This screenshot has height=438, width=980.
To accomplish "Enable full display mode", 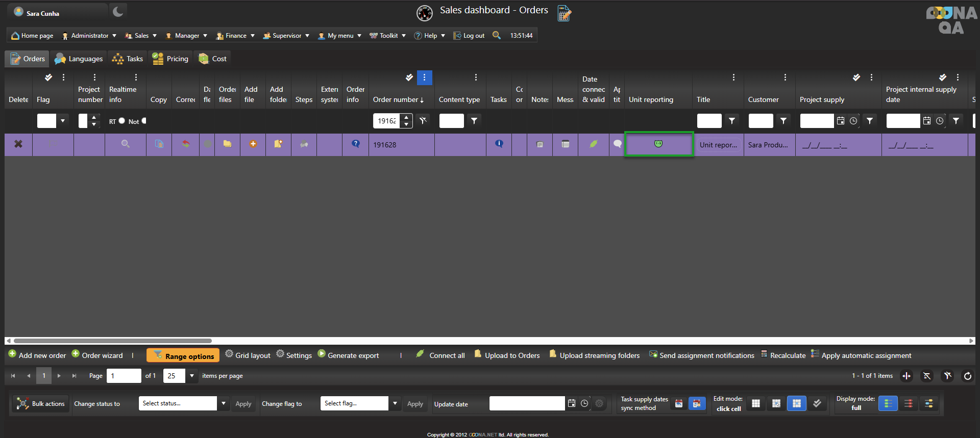I will [x=888, y=403].
